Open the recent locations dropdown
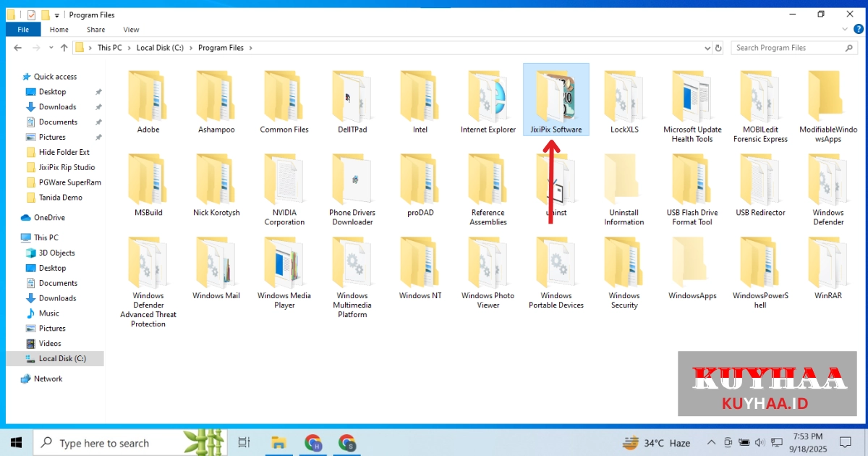 click(51, 48)
